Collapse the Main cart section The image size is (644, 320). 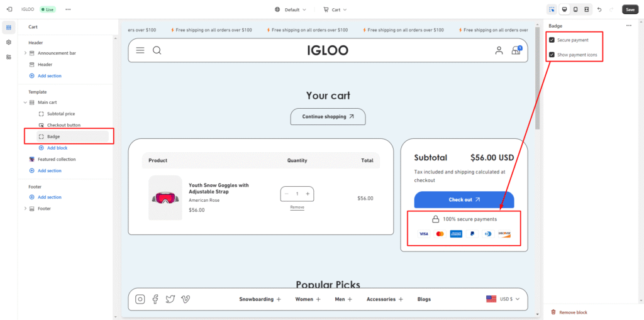click(25, 102)
